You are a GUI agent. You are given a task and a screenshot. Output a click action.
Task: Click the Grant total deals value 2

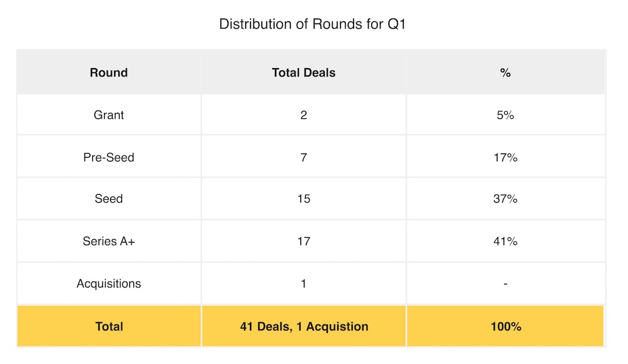304,115
